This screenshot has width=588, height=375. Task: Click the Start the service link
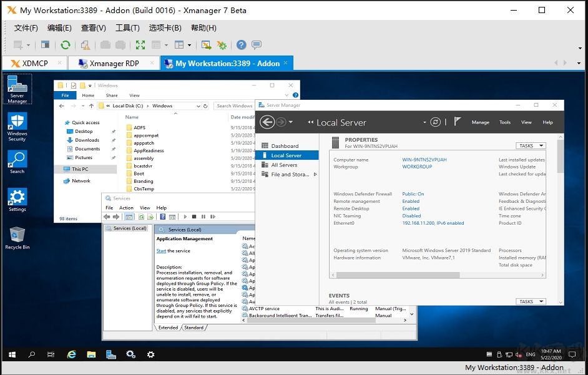[x=161, y=251]
